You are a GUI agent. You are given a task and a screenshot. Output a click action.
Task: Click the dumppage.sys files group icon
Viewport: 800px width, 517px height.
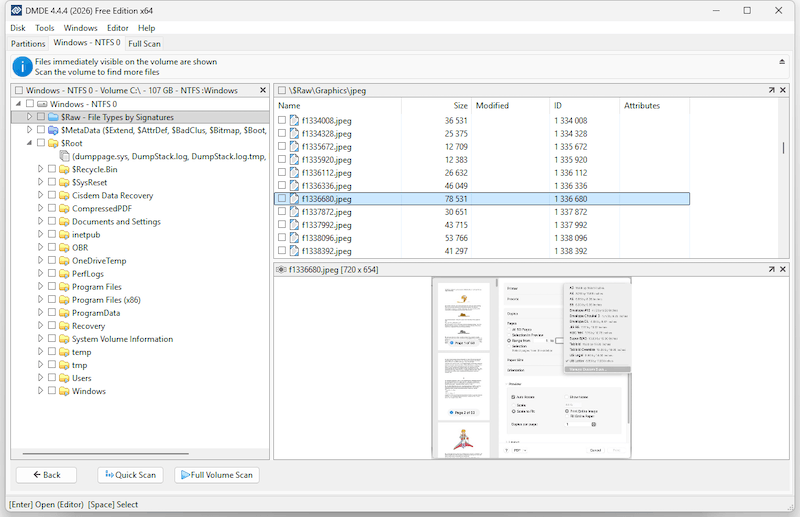[64, 156]
